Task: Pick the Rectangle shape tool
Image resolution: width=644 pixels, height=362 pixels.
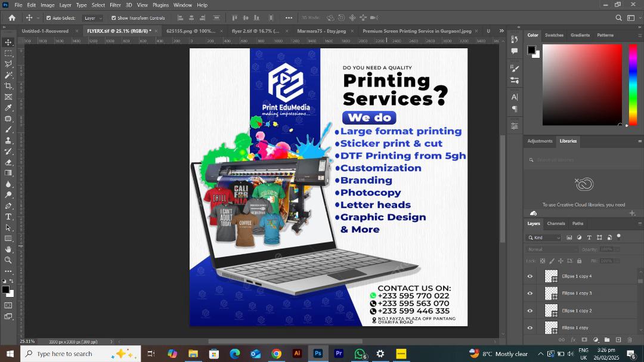Action: click(8, 239)
